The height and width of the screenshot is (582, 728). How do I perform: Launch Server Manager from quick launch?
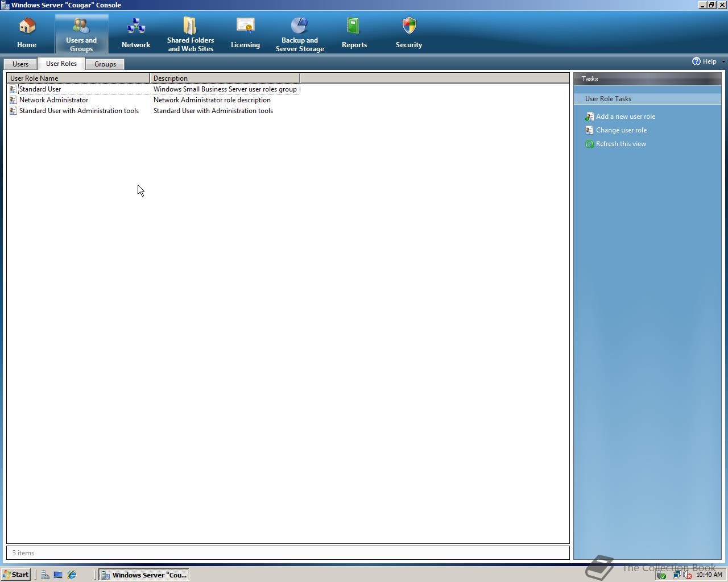[x=45, y=575]
